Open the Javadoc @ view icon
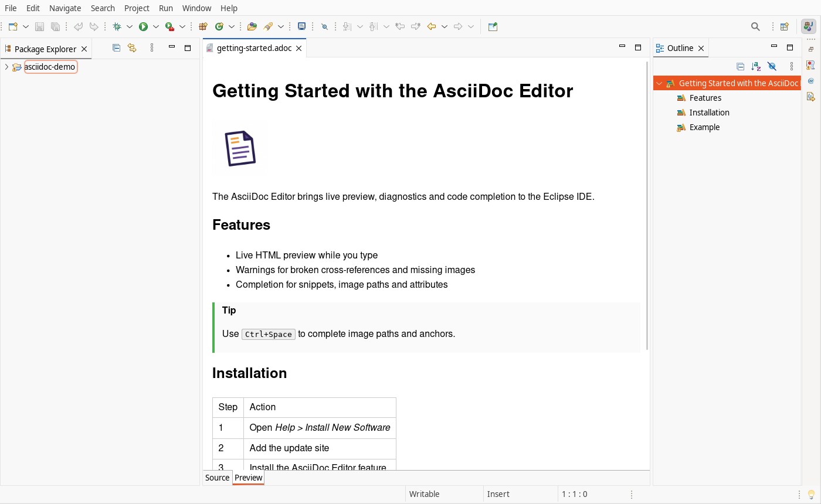This screenshot has height=504, width=821. [x=811, y=81]
